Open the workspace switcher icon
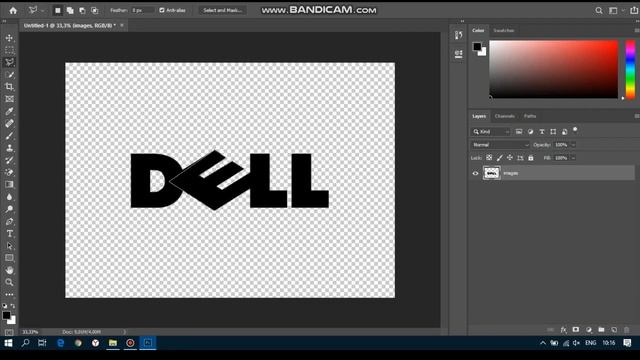 tap(613, 11)
